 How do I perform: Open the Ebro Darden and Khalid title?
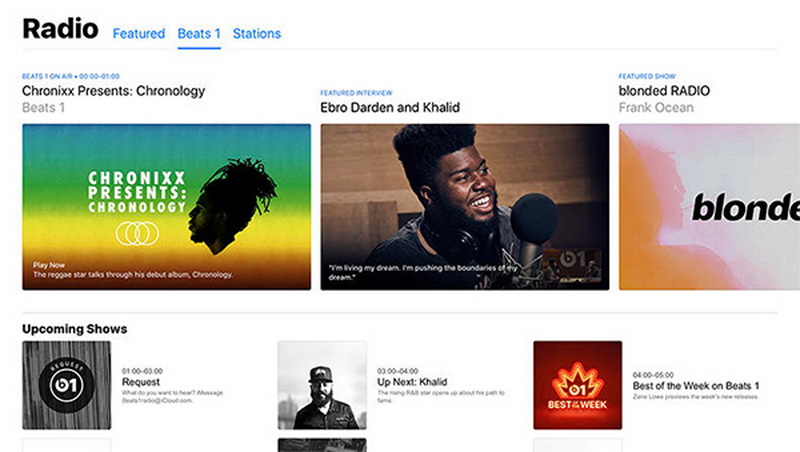(389, 107)
